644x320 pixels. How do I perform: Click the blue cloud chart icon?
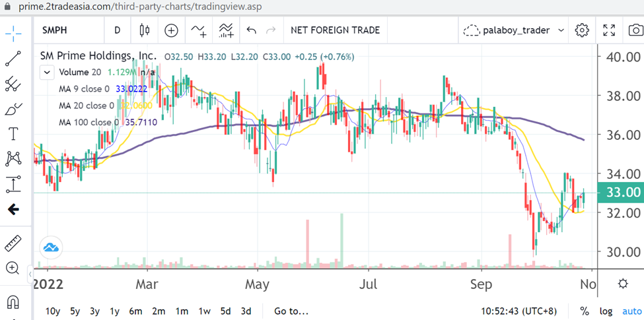[51, 247]
